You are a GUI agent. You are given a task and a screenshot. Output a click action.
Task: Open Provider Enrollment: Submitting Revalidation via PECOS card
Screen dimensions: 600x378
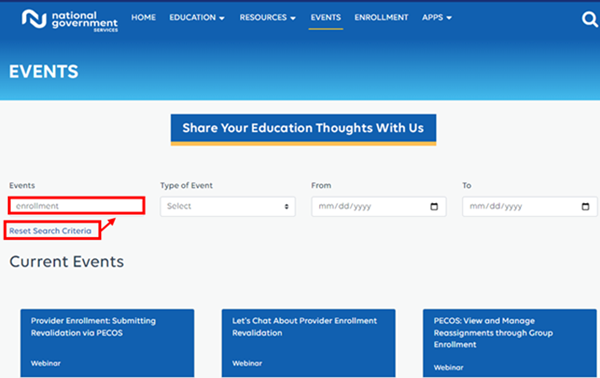click(x=107, y=343)
